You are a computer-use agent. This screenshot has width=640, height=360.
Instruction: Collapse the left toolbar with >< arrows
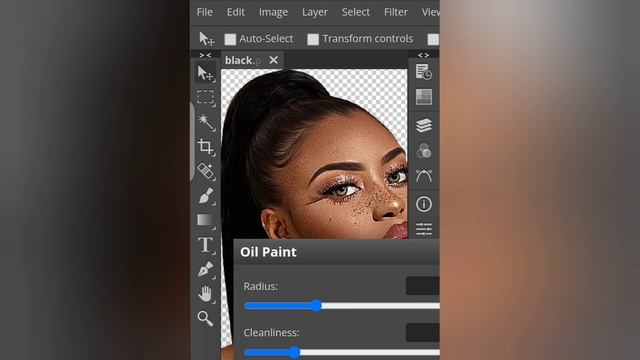tap(205, 55)
